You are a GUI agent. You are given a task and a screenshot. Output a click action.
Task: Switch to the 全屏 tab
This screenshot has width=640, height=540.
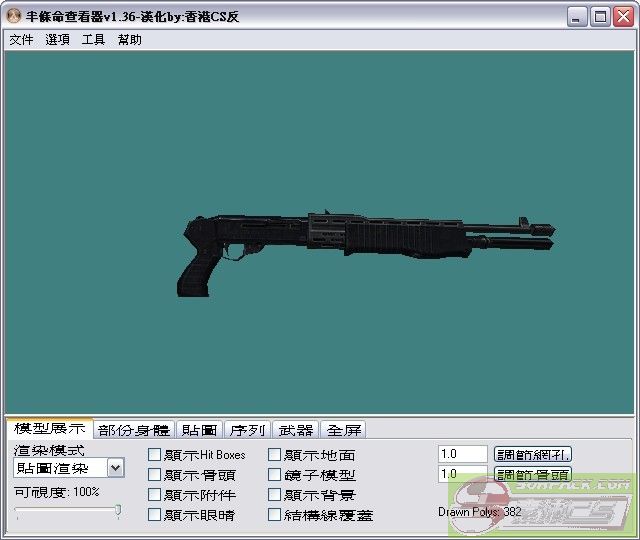(x=344, y=430)
